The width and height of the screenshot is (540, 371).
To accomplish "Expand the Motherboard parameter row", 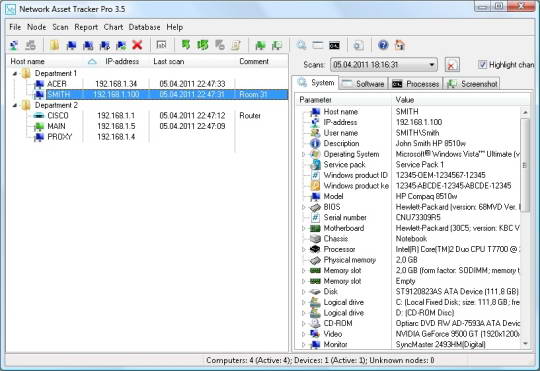I will (303, 228).
